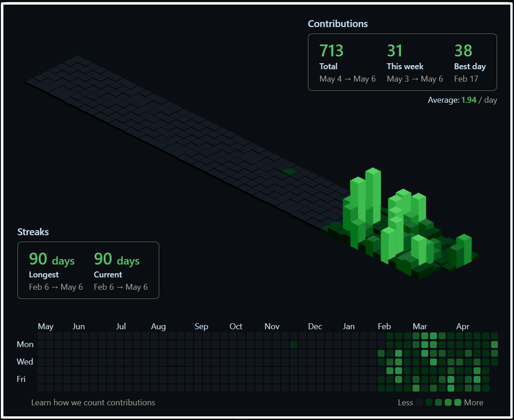Click the May 3 → May 6 date range
The image size is (514, 420).
pyautogui.click(x=415, y=79)
